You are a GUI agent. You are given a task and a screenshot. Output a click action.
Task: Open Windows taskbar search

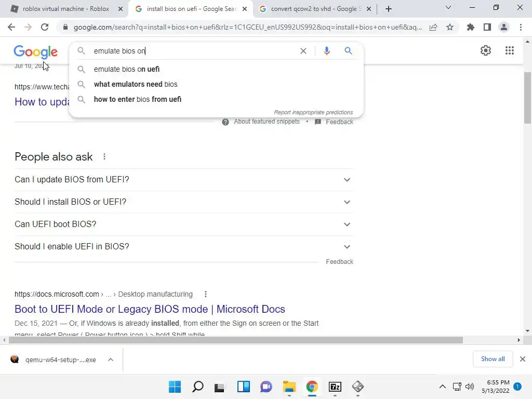click(198, 387)
